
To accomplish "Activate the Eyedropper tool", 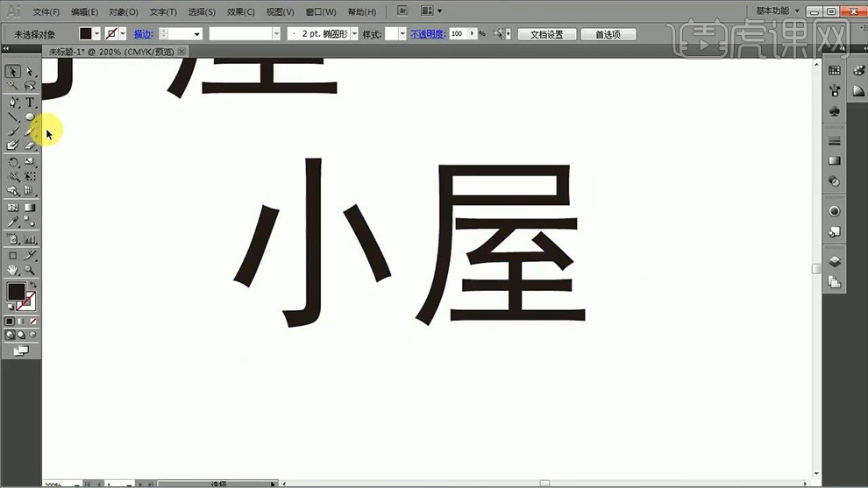I will [13, 223].
